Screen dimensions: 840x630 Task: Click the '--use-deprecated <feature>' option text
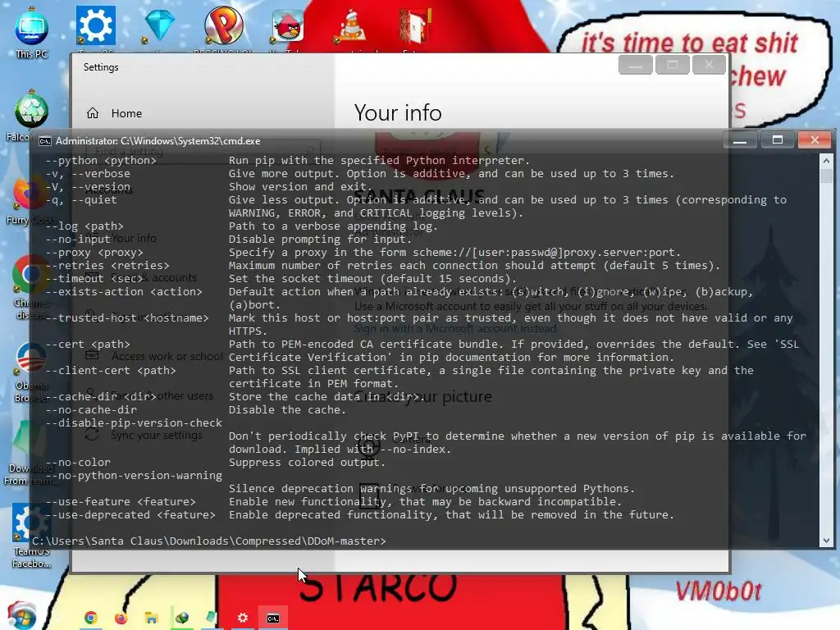coord(130,515)
